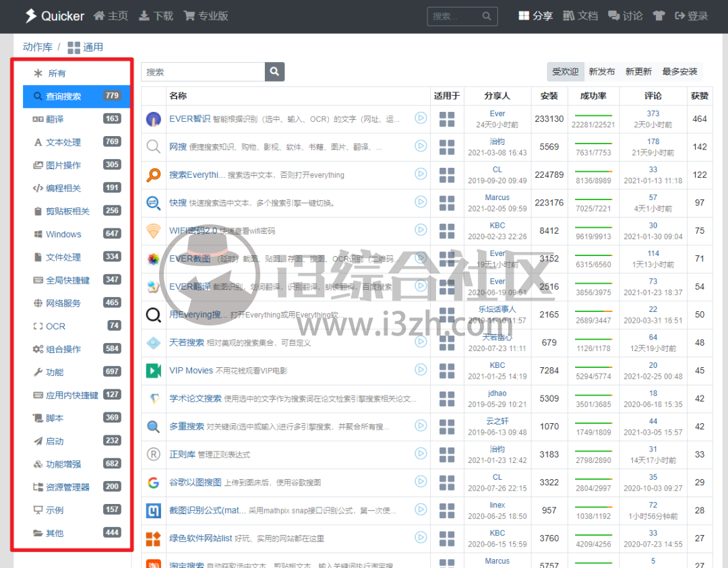Play the preview for EVER智识
Viewport: 728px width, 568px height.
(x=421, y=118)
